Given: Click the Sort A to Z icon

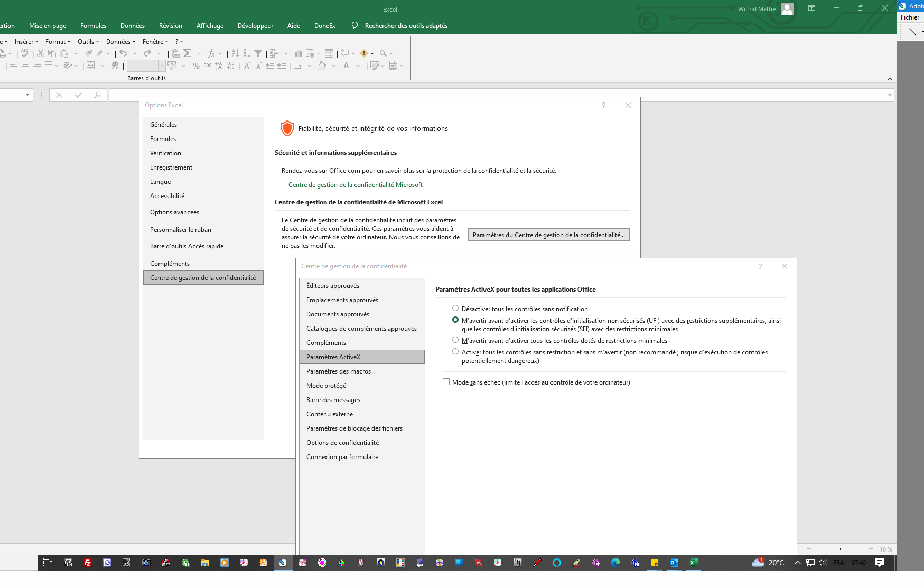Looking at the screenshot, I should (235, 53).
